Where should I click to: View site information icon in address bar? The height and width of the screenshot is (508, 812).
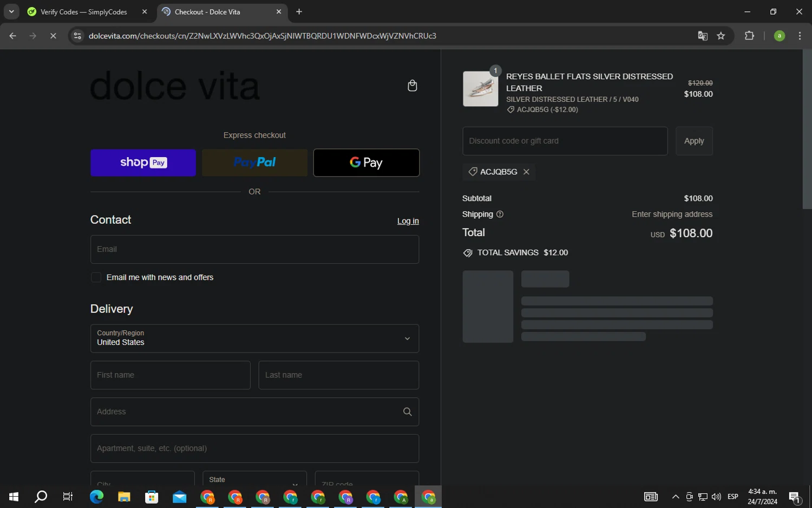(x=77, y=36)
